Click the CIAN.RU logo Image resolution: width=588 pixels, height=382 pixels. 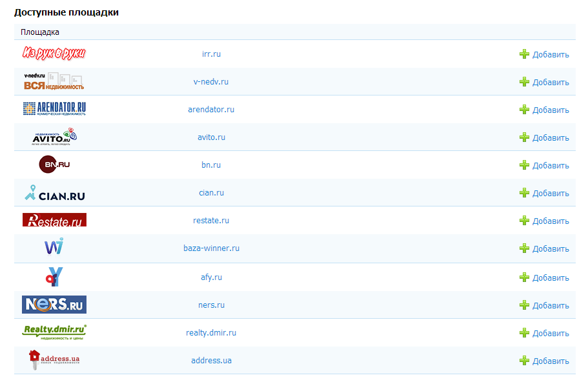click(55, 193)
